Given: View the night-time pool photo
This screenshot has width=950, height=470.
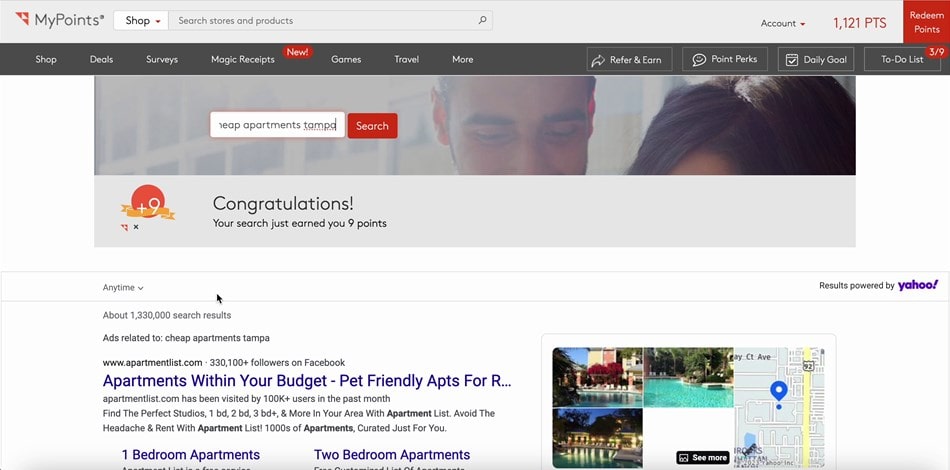Looking at the screenshot, I should point(597,438).
